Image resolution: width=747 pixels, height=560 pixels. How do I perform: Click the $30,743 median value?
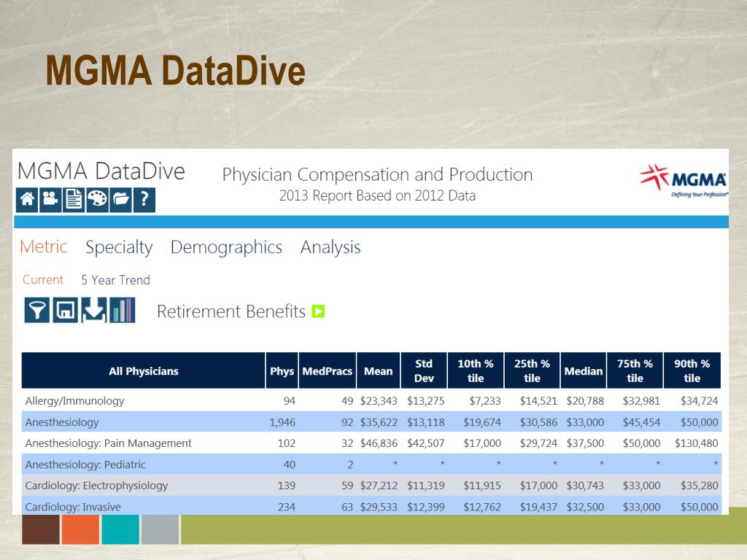[585, 486]
